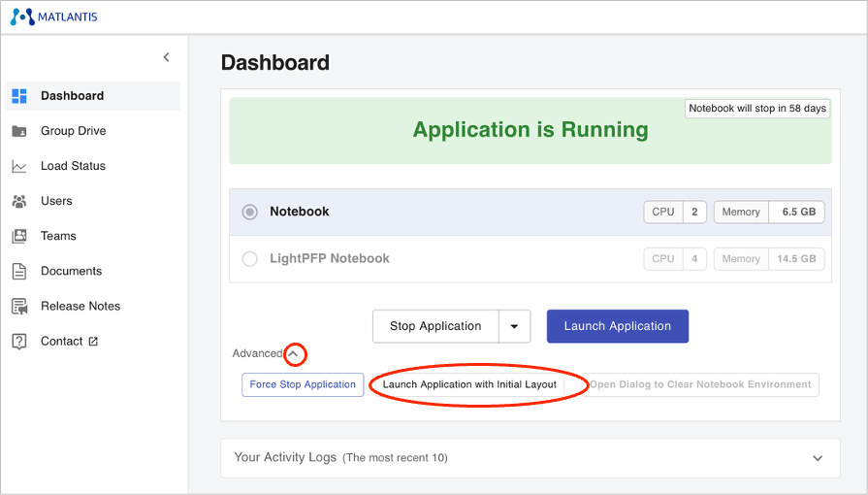Screen dimensions: 868x495
Task: Collapse the sidebar with the left chevron
Action: (x=166, y=57)
